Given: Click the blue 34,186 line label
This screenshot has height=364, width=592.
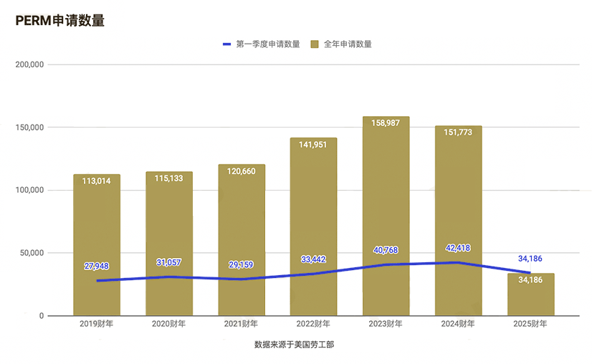Looking at the screenshot, I should (530, 259).
